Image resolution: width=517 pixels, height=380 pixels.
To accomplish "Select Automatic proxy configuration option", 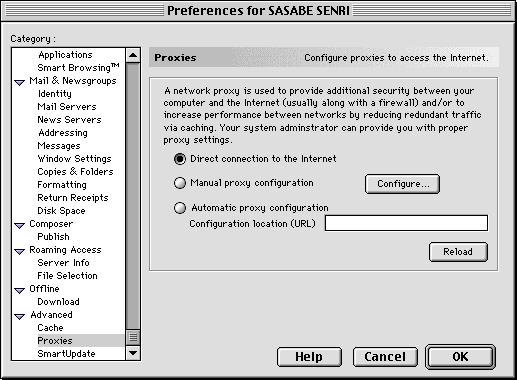I will click(x=180, y=208).
